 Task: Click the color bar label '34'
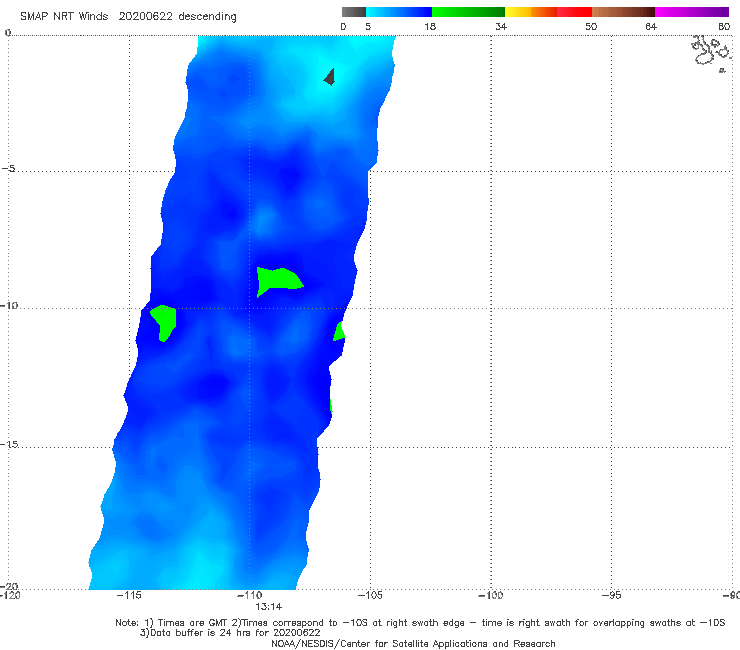(501, 27)
